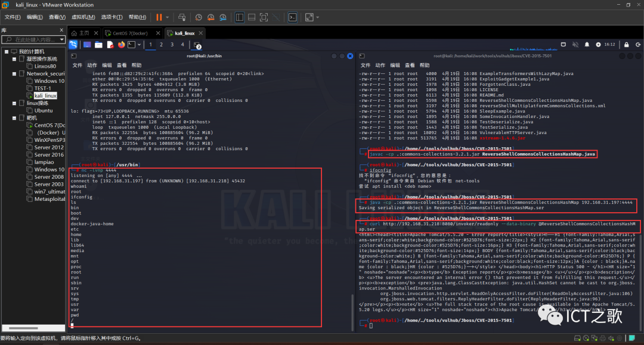Open the library search dropdown arrow
The width and height of the screenshot is (644, 345).
61,39
